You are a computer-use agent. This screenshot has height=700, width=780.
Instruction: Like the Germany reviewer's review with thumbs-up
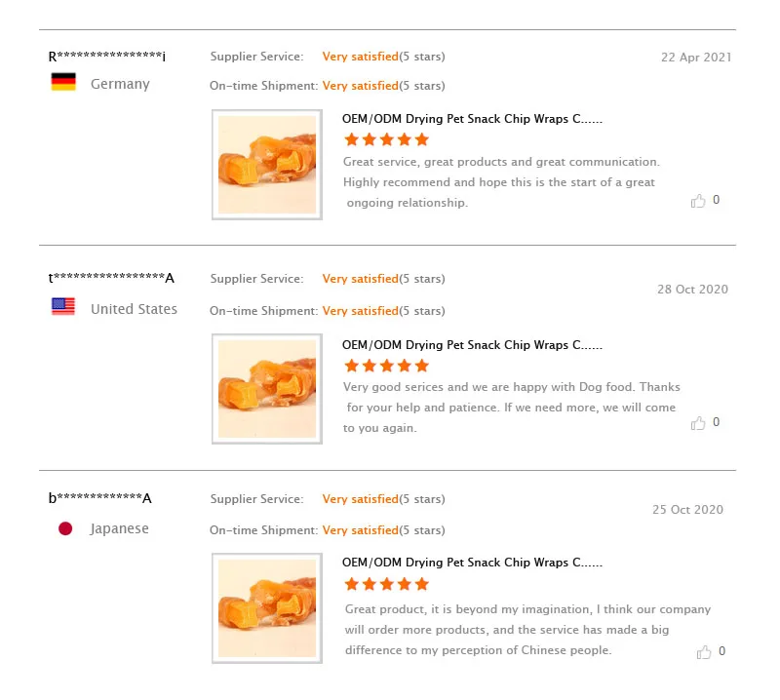point(698,201)
